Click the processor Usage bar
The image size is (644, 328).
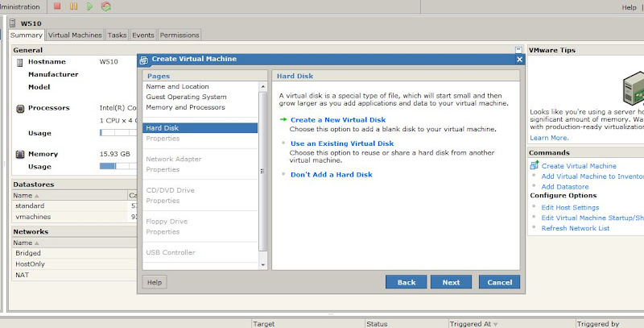click(x=118, y=133)
